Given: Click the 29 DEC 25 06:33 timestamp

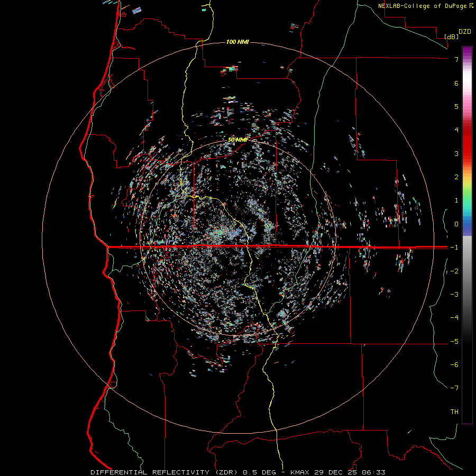Looking at the screenshot, I should 349,472.
